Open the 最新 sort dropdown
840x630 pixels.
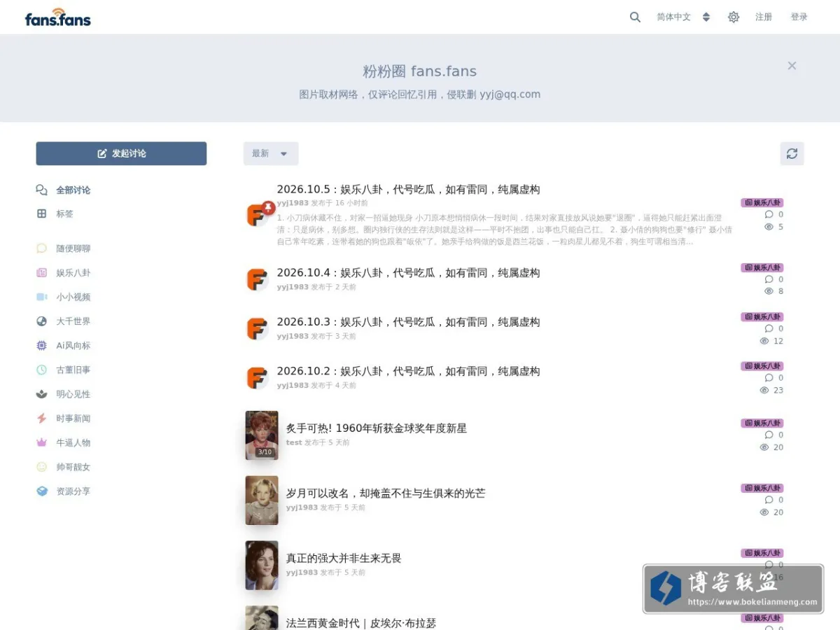click(271, 153)
